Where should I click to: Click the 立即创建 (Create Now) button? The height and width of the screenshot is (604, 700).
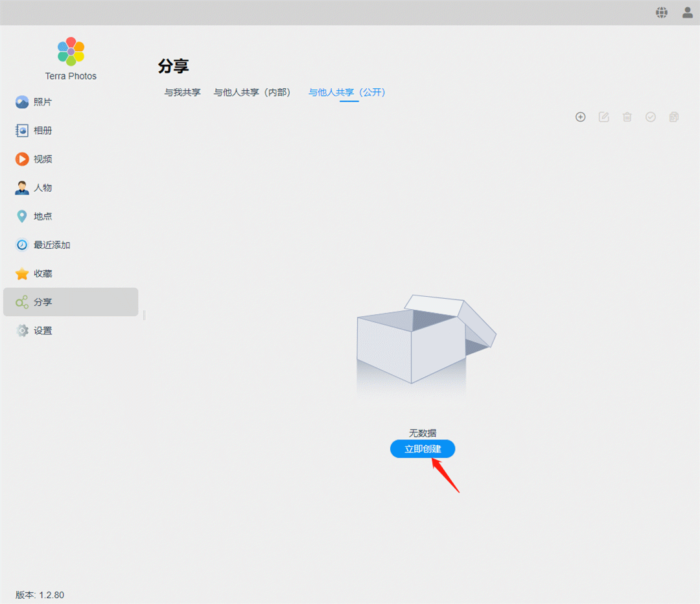[422, 448]
